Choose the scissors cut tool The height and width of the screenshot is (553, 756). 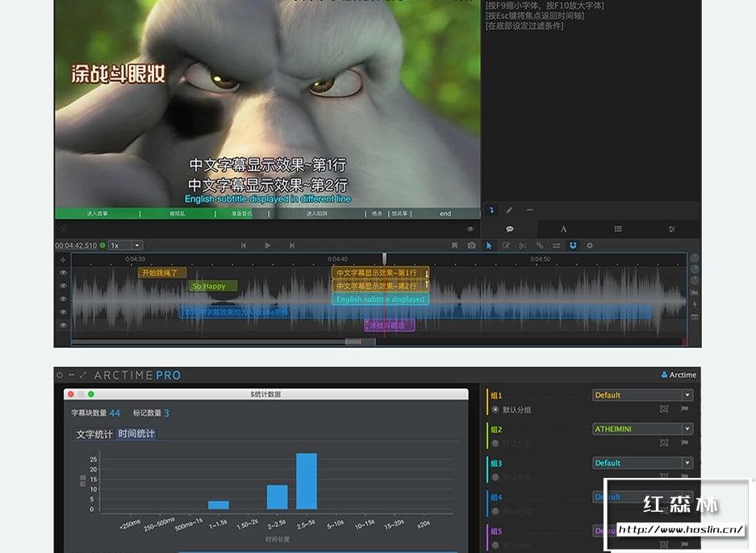pyautogui.click(x=523, y=245)
